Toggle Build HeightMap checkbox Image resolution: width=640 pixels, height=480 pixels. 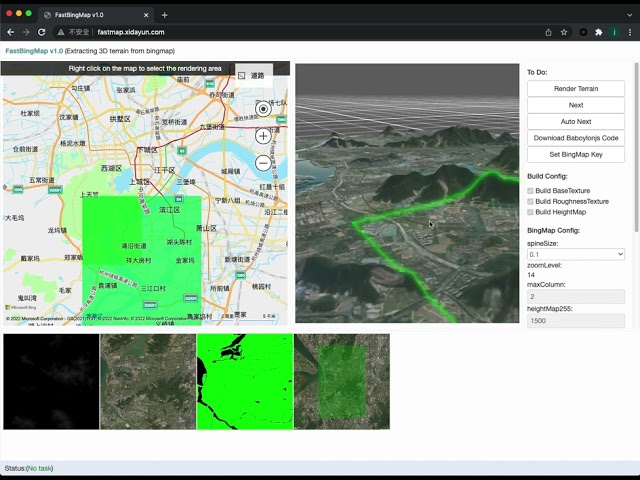click(x=530, y=212)
